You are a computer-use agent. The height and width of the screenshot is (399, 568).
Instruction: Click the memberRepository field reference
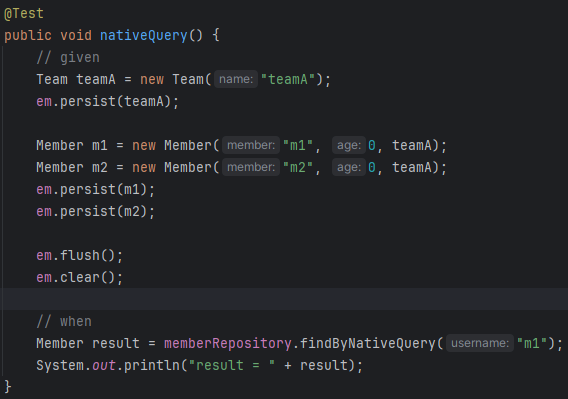point(227,344)
